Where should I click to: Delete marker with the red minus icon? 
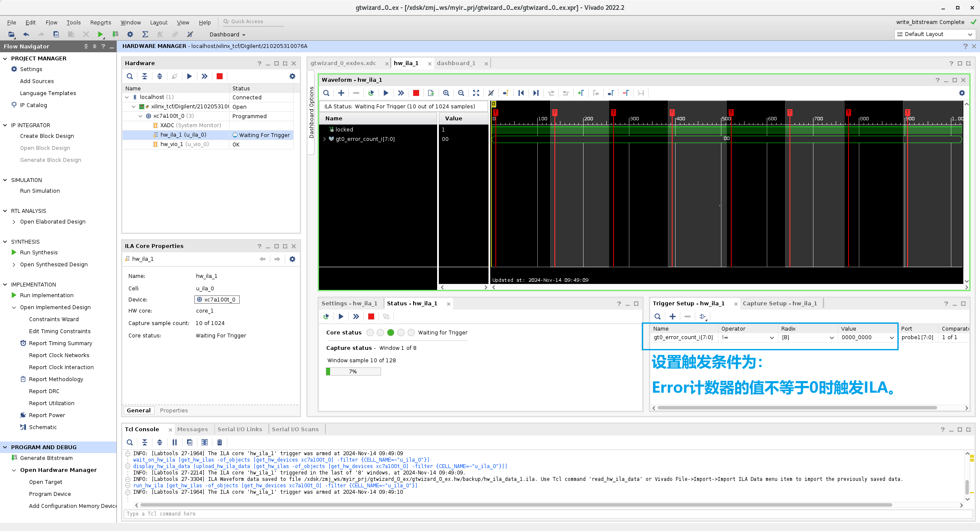point(626,93)
